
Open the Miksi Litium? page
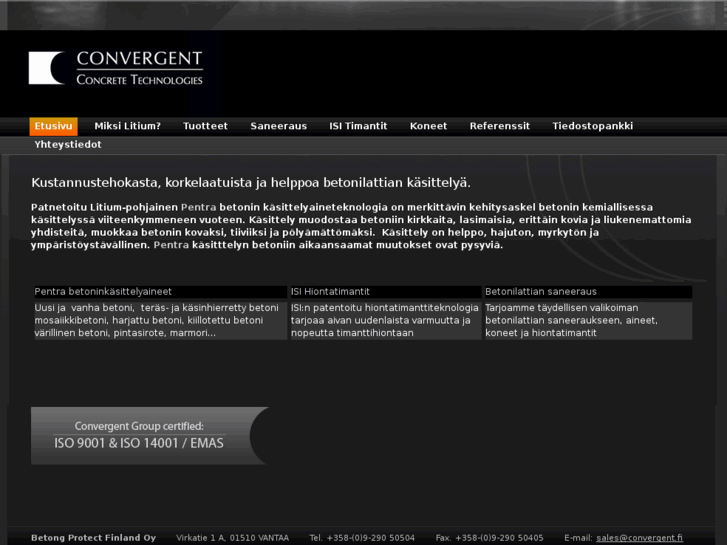click(x=128, y=126)
